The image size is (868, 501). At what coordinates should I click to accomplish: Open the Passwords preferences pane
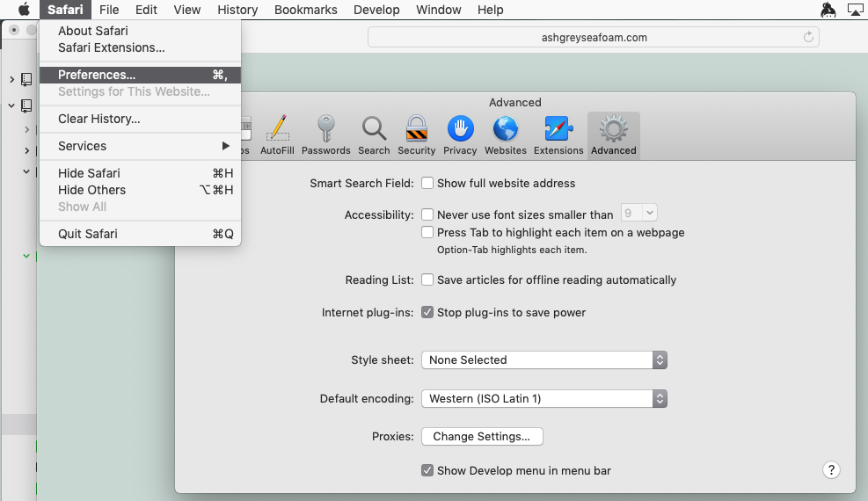pyautogui.click(x=326, y=135)
